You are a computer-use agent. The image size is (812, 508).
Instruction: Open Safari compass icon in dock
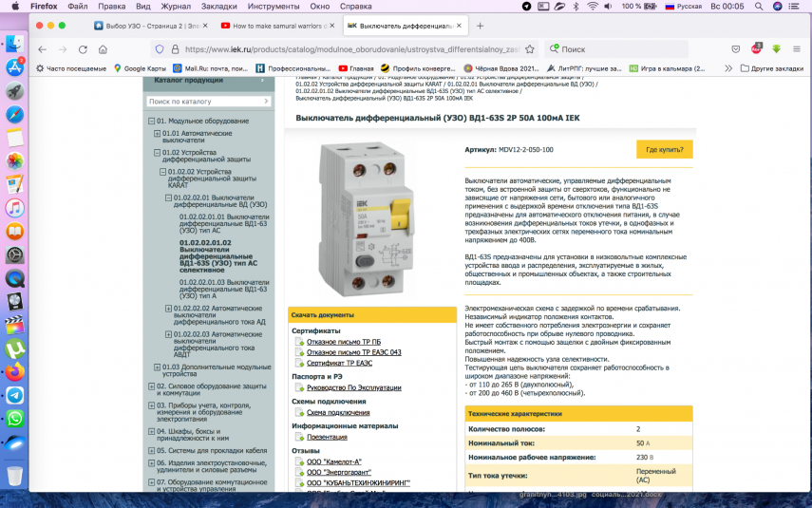point(14,115)
